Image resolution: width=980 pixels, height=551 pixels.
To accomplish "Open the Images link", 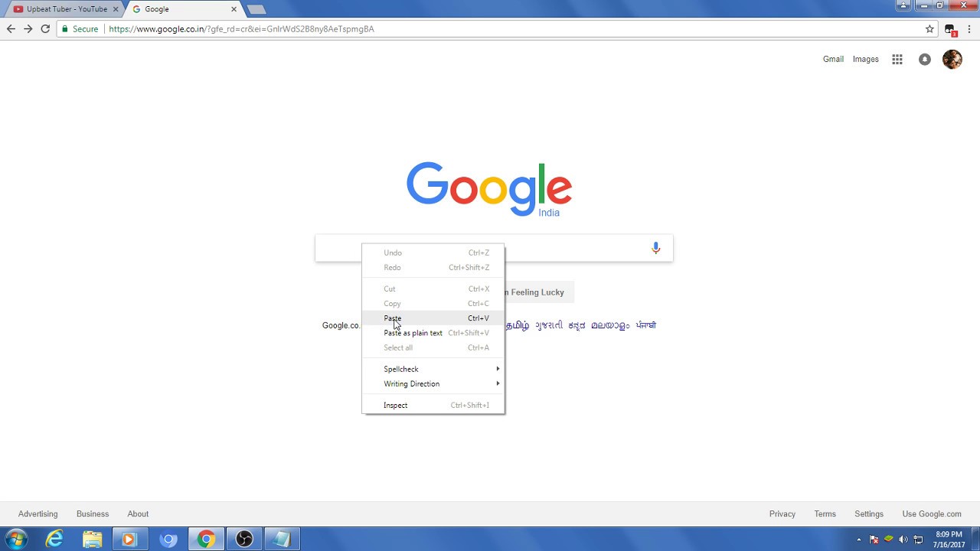I will pyautogui.click(x=866, y=59).
